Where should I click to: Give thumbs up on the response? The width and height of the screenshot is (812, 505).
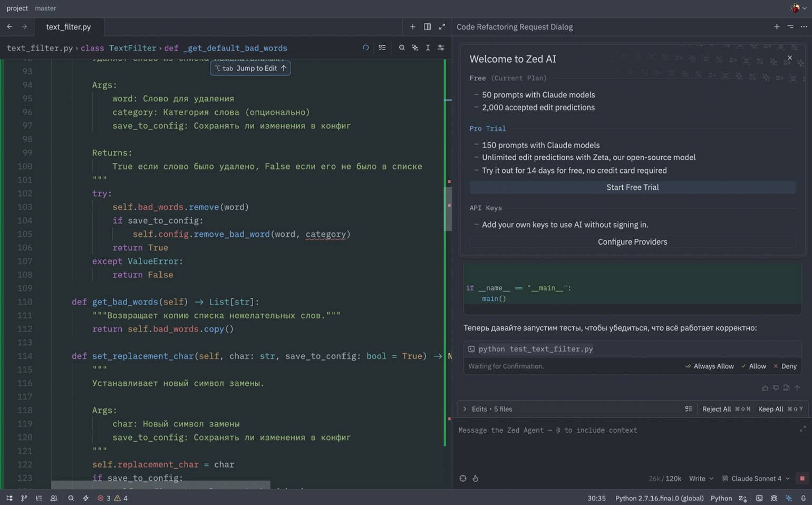(x=765, y=388)
